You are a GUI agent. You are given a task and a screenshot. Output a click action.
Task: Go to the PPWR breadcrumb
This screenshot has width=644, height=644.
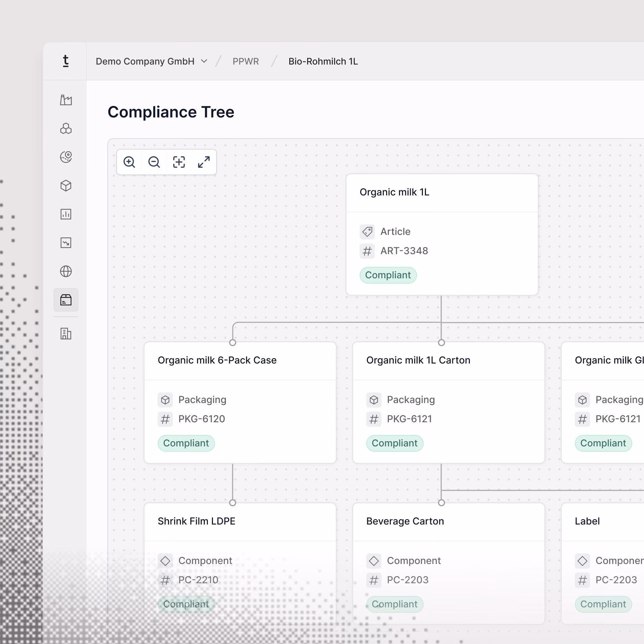[246, 61]
